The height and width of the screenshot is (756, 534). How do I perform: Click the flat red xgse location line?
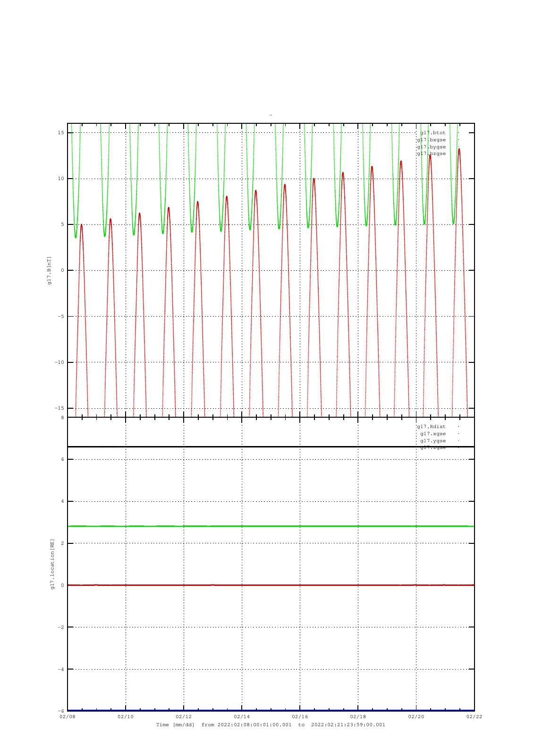pos(271,585)
